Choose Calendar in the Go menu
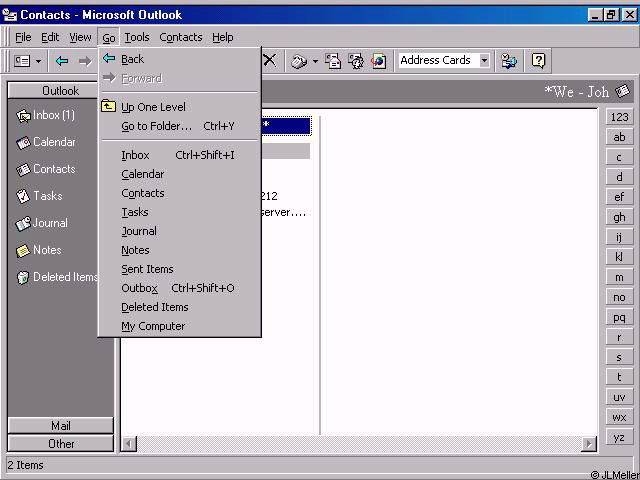640x480 pixels. [x=180, y=174]
